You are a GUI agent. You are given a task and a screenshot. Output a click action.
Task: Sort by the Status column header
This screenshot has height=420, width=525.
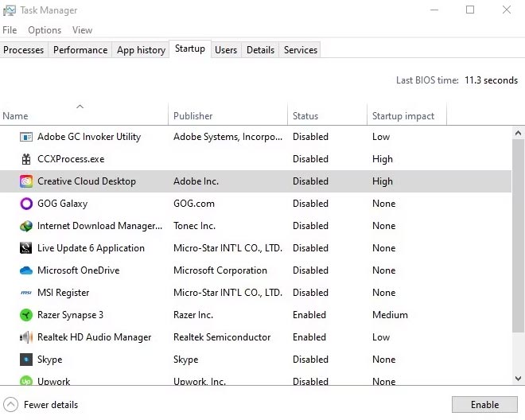327,116
